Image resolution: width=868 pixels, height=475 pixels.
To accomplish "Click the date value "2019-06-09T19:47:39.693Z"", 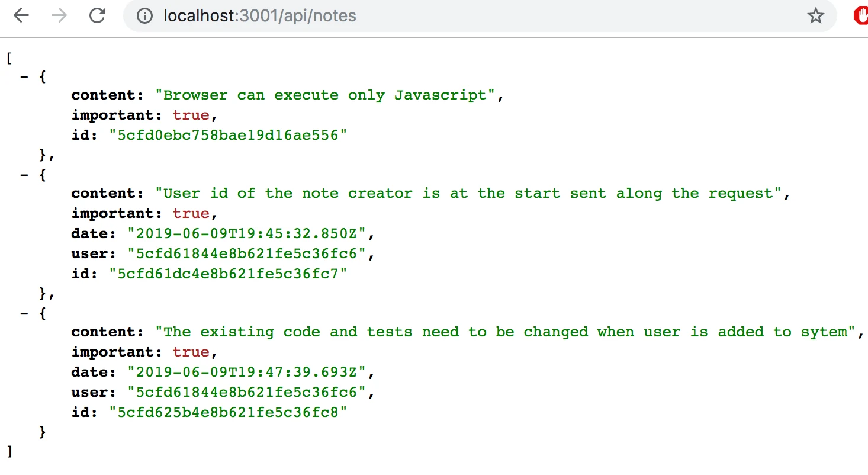I will [246, 373].
